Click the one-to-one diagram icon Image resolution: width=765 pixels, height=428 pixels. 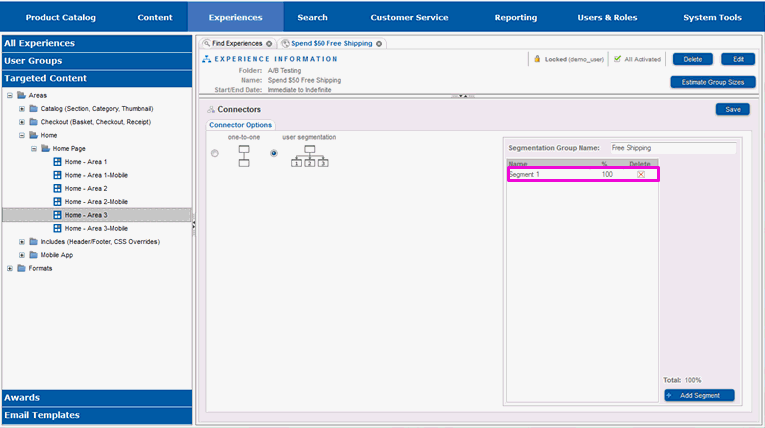(x=244, y=156)
